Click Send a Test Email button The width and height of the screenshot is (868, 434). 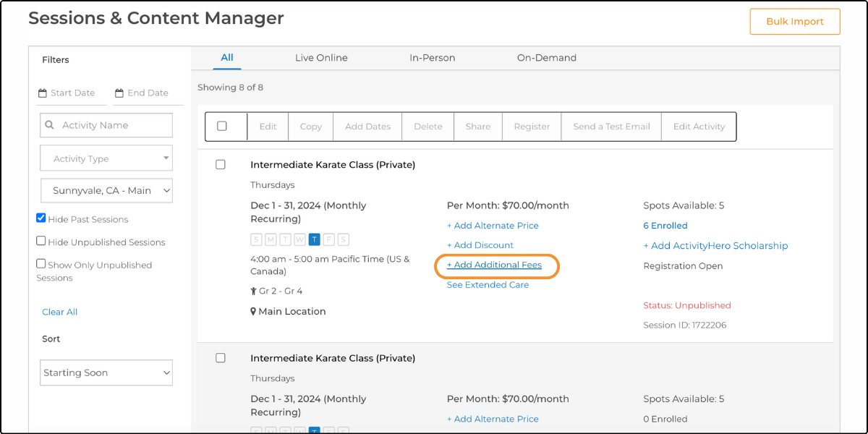[x=612, y=127]
